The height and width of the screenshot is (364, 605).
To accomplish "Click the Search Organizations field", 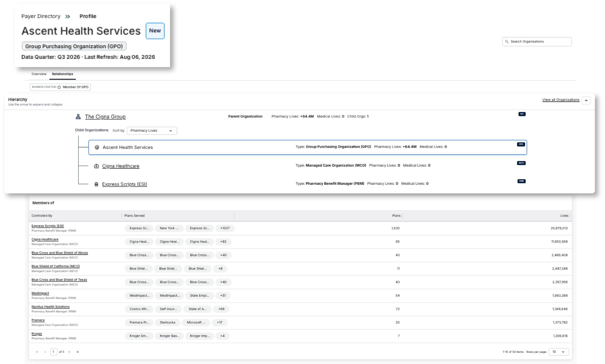I will (537, 42).
